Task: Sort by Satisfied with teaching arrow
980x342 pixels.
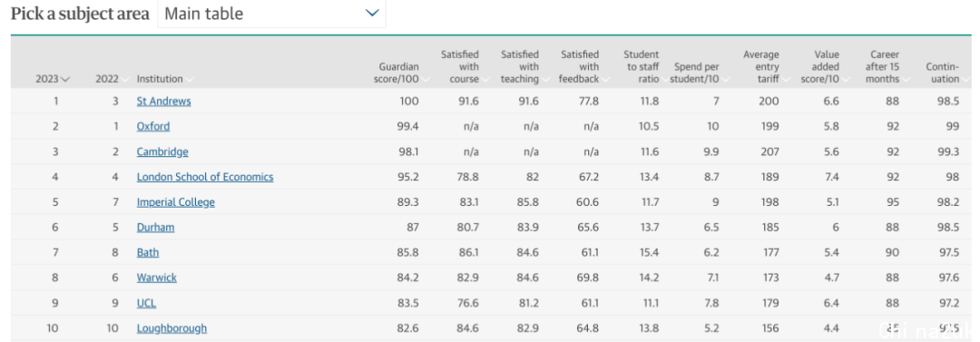Action: click(545, 80)
